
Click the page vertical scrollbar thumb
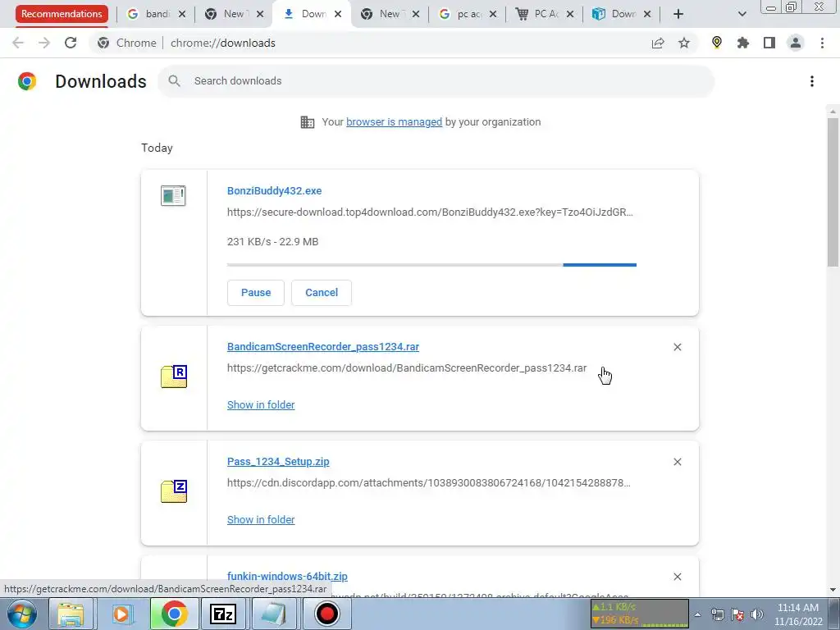click(833, 192)
